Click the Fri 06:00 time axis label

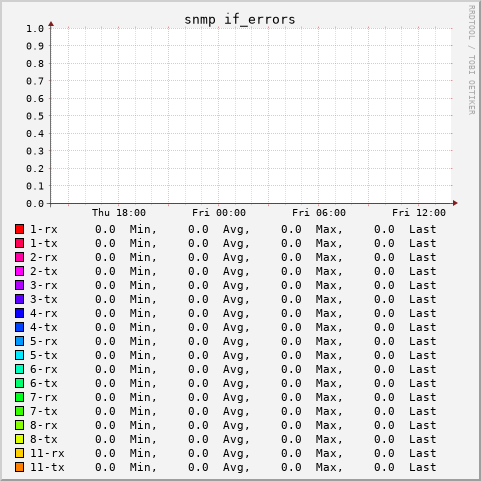click(319, 213)
